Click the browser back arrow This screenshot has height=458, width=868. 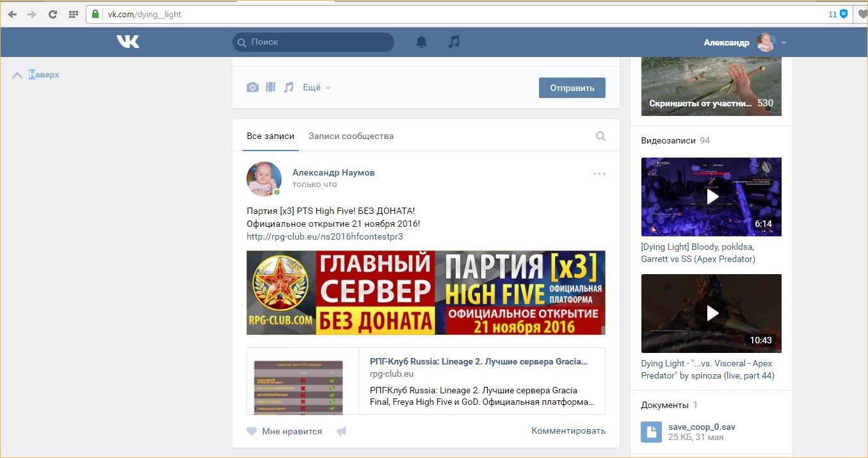coord(12,14)
